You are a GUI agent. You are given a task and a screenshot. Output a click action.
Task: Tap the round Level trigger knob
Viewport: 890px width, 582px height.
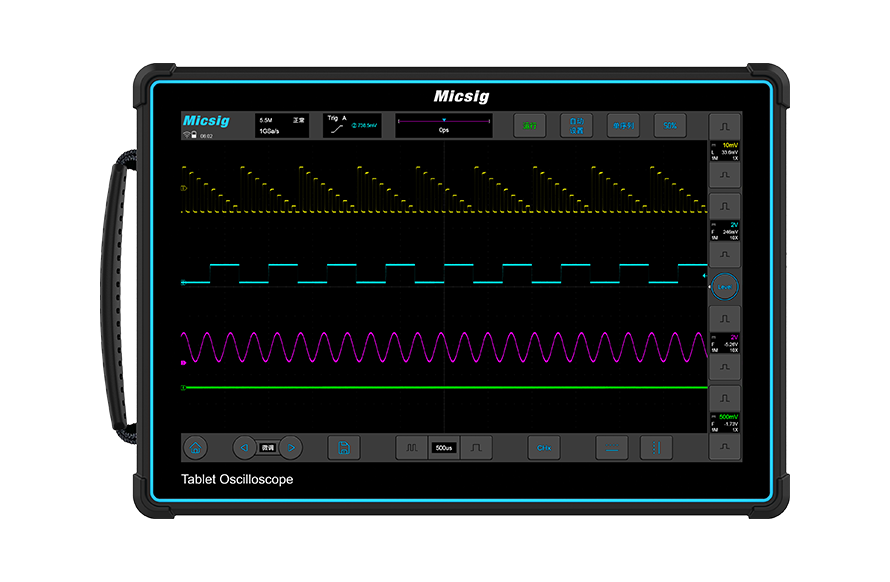click(725, 287)
